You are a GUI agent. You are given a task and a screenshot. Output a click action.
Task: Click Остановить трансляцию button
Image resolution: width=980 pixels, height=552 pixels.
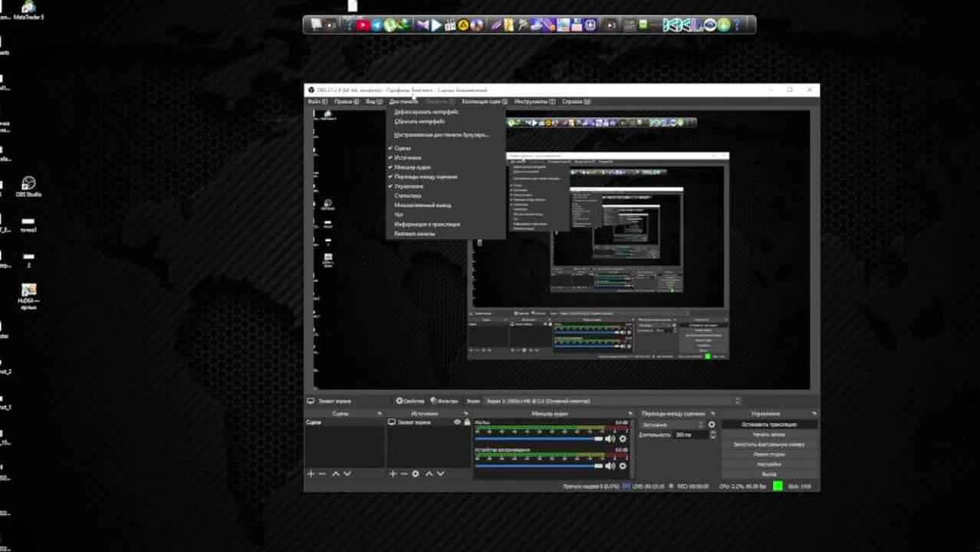pyautogui.click(x=769, y=424)
